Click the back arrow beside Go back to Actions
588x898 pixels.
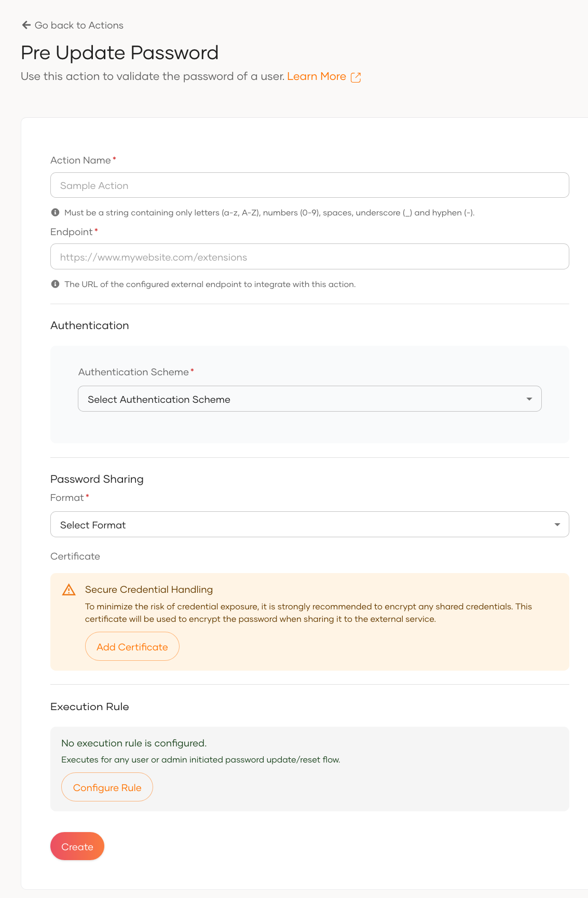click(25, 25)
